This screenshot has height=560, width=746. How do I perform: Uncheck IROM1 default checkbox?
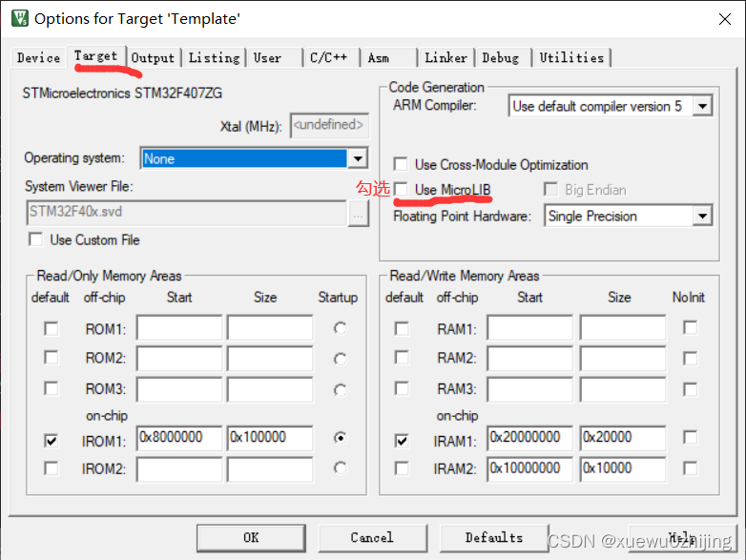point(52,441)
